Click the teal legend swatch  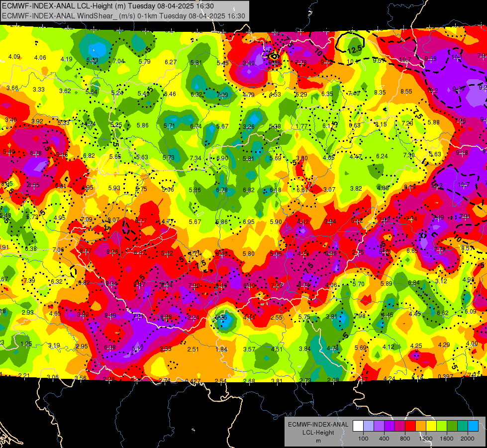[463, 426]
